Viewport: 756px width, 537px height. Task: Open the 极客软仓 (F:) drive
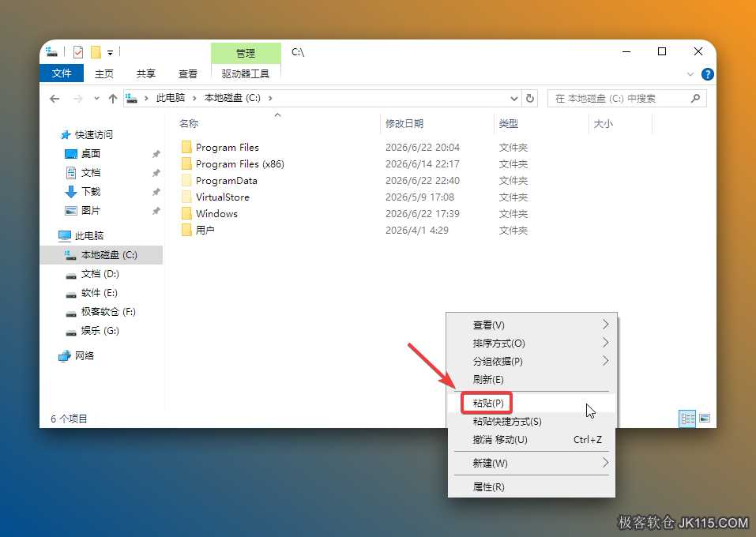coord(108,311)
